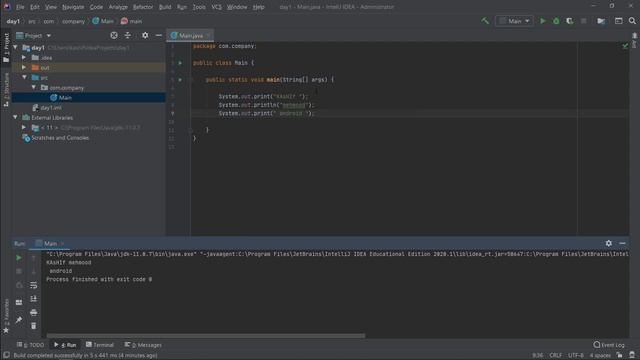Open the Main run configuration dropdown
The height and width of the screenshot is (360, 640).
[x=514, y=21]
